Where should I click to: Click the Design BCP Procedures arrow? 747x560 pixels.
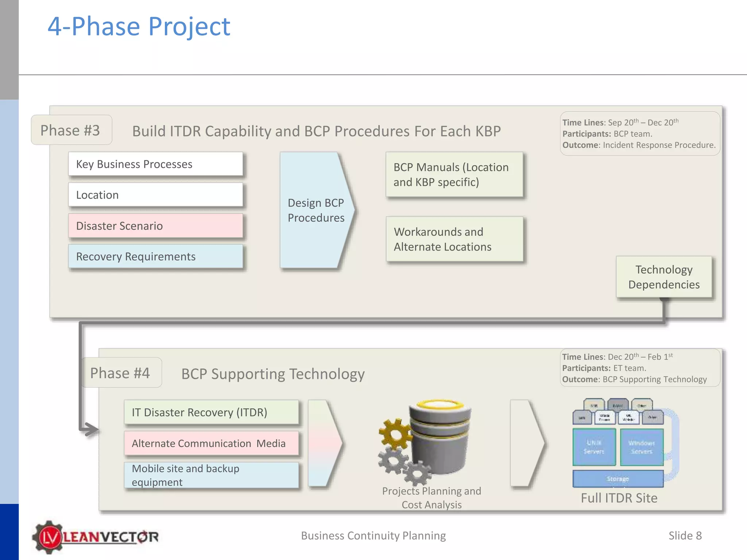(x=316, y=210)
